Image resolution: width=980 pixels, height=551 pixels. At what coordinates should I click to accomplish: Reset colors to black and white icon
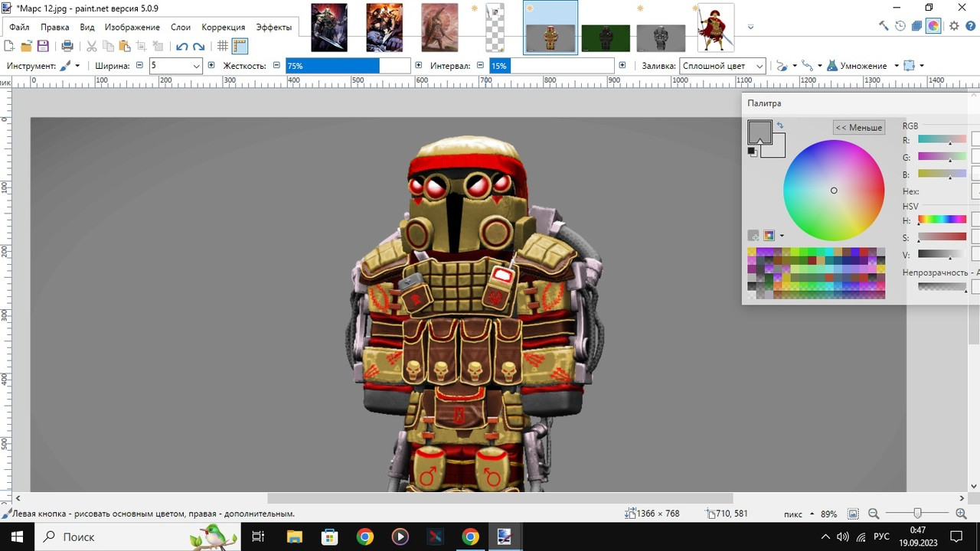tap(753, 152)
